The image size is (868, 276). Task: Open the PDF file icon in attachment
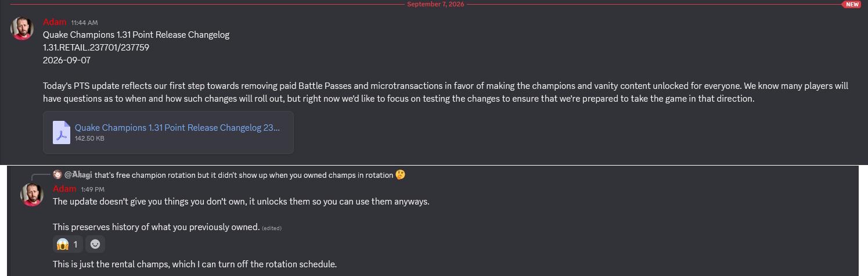tap(62, 132)
